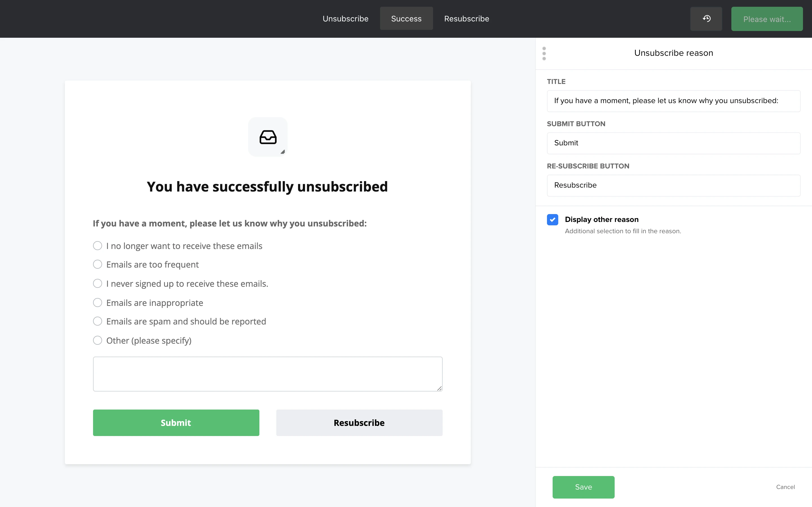Switch to the Unsubscribe tab
The image size is (812, 507).
(345, 19)
